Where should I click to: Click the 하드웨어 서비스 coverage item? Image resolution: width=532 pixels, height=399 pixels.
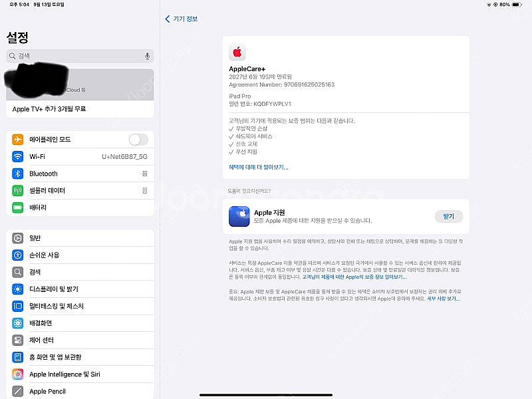click(251, 136)
